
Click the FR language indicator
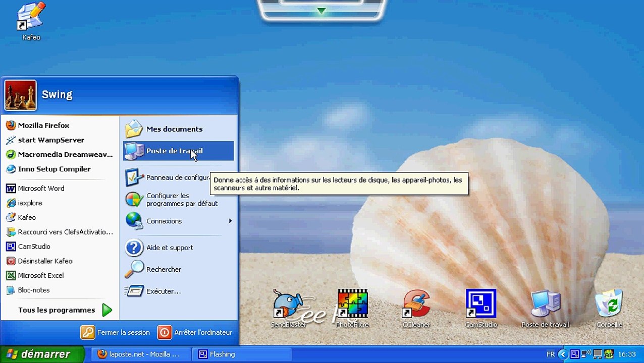coord(551,354)
